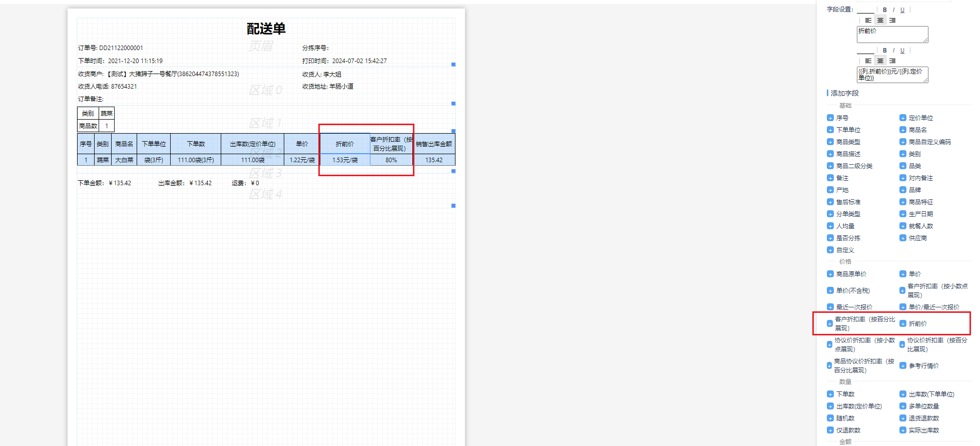Toggle italic for the 折前价 header text
The image size is (980, 446).
click(893, 10)
